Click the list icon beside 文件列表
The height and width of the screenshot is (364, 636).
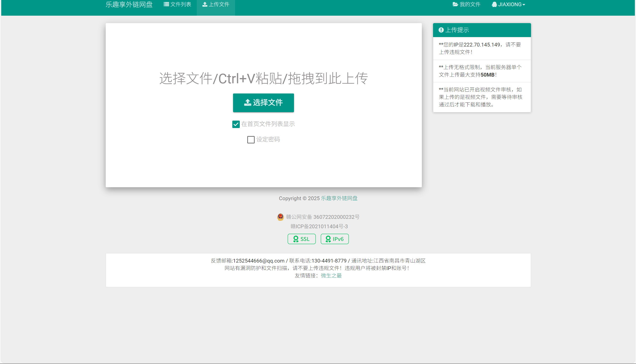tap(166, 4)
